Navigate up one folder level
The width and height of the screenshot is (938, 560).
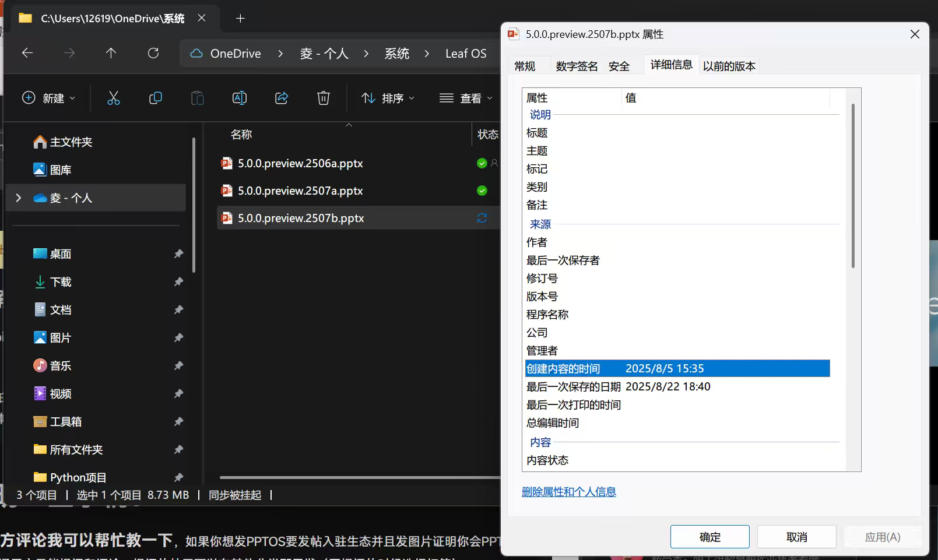click(111, 53)
